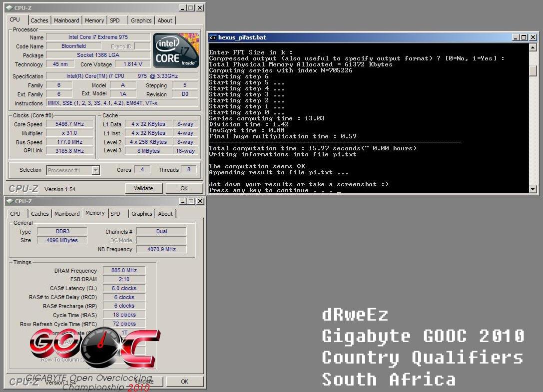Open Caches tab in top CPU-Z window
Viewport: 543px width, 392px height.
pyautogui.click(x=39, y=20)
